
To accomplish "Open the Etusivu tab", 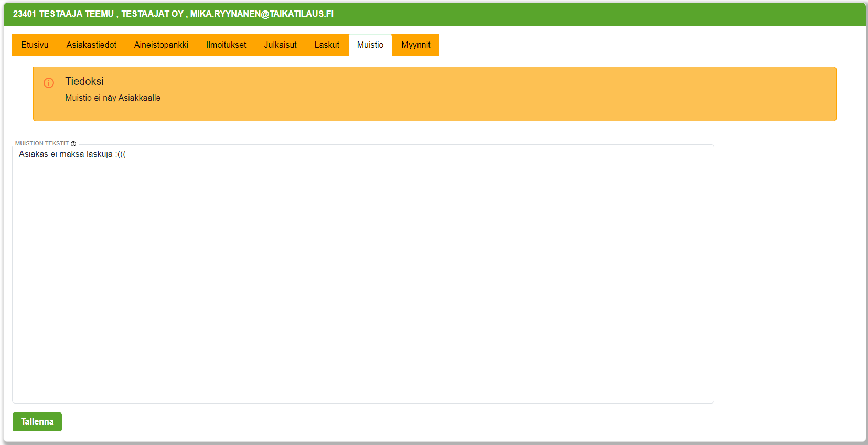I will (x=35, y=45).
